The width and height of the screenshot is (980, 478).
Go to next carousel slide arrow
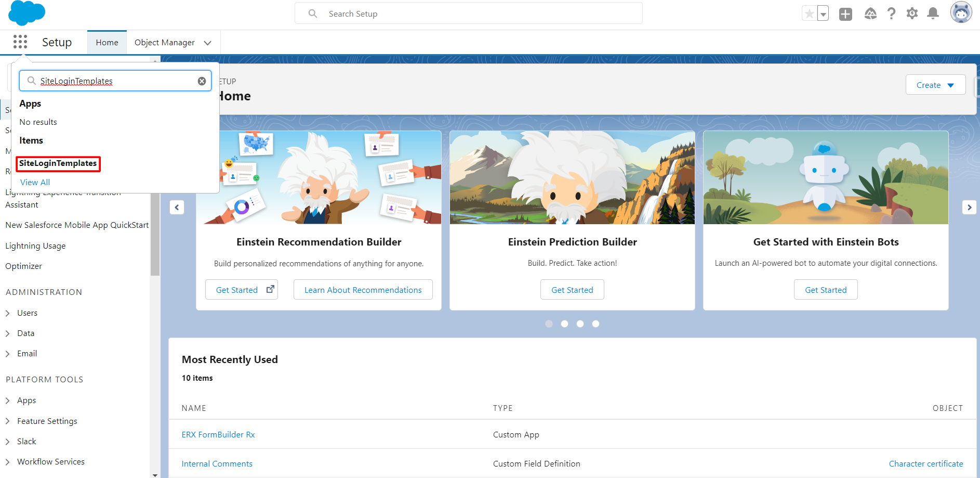(969, 208)
